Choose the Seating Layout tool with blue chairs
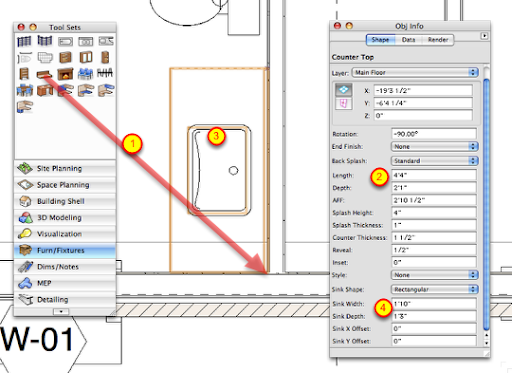512x373 pixels. (x=85, y=74)
